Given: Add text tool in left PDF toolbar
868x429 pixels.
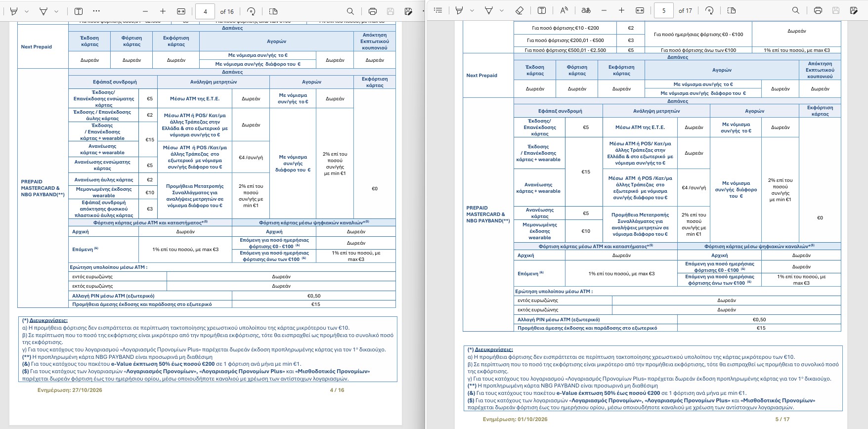Looking at the screenshot, I should [79, 11].
